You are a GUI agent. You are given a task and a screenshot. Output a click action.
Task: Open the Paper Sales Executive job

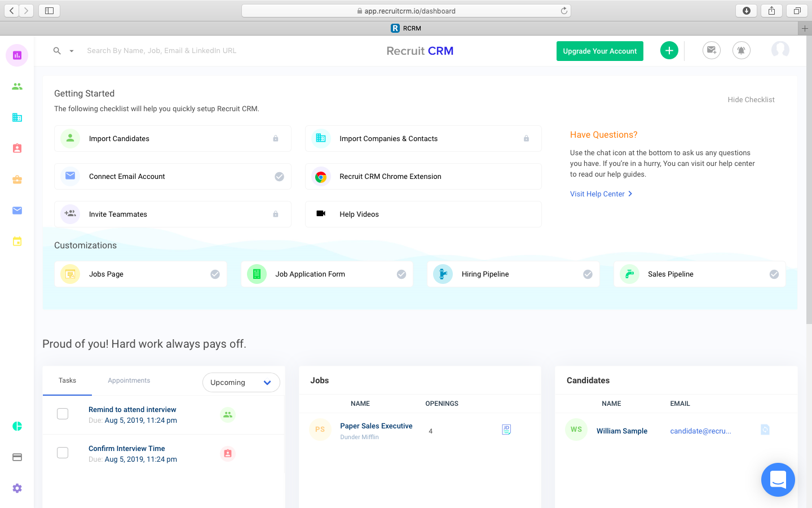click(376, 426)
